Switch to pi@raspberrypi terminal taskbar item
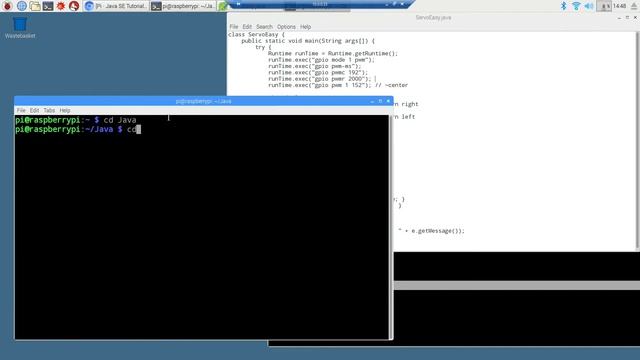 click(x=183, y=6)
